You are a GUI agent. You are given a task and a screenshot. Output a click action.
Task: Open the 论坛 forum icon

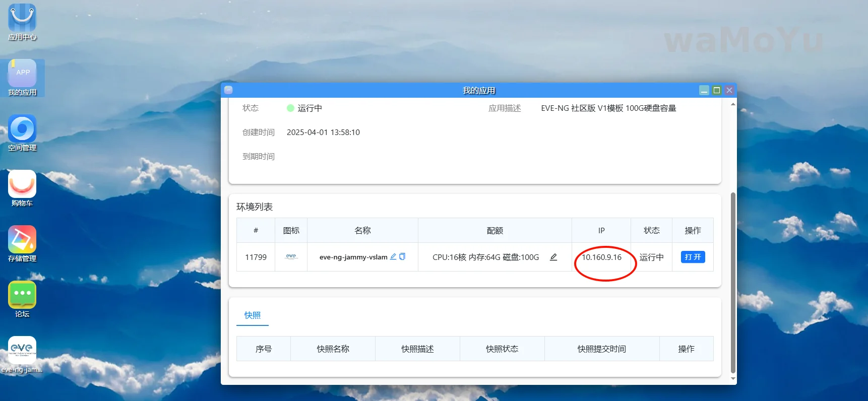(22, 295)
